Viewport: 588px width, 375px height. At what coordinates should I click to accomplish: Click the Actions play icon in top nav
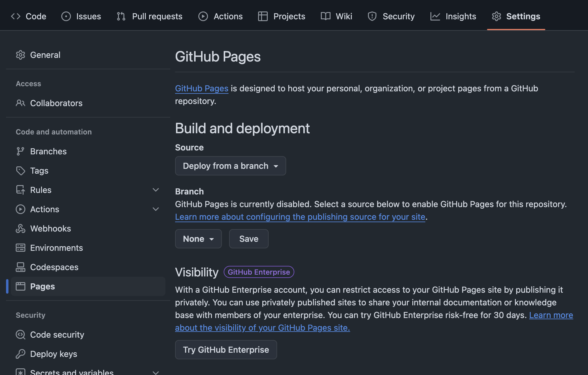point(203,16)
